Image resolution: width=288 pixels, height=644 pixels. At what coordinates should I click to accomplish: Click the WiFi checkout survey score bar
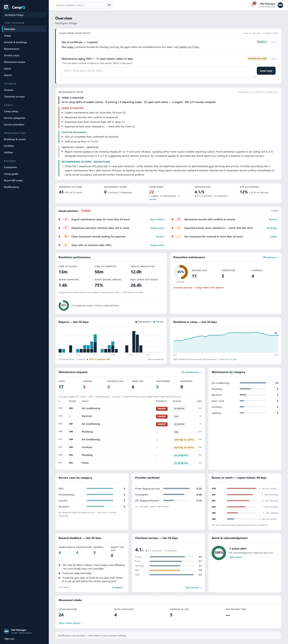point(171,570)
